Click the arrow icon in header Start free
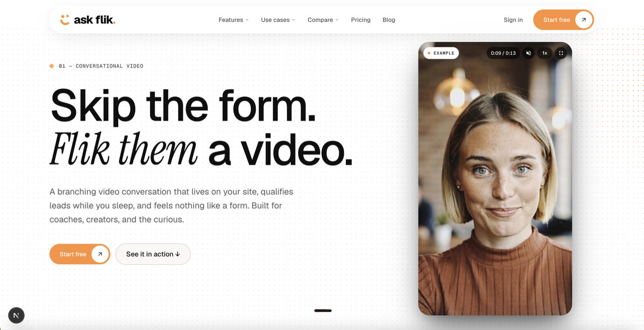Screen dimensions: 644x330 coord(584,20)
